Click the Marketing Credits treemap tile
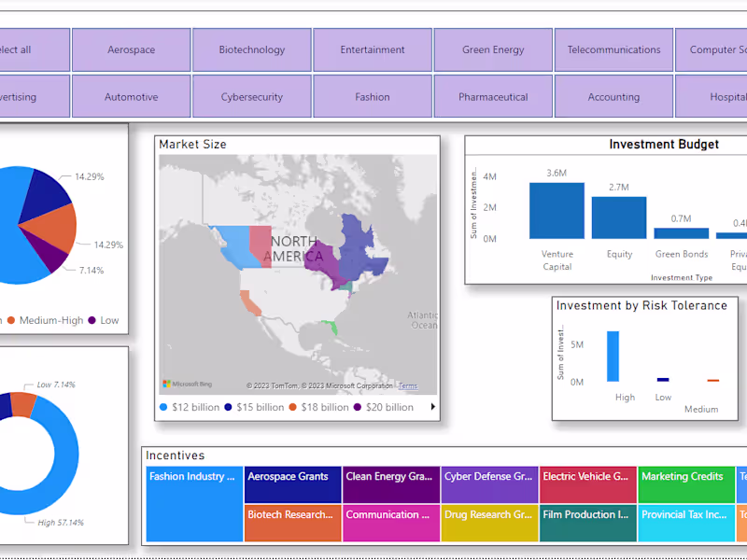747x560 pixels. click(686, 484)
